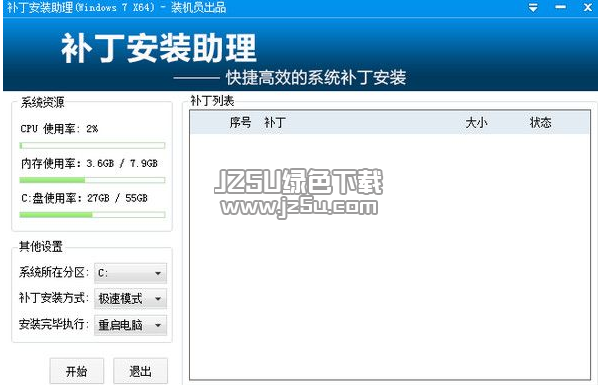The height and width of the screenshot is (385, 598).
Task: Minimize the patch installer window
Action: tap(560, 7)
